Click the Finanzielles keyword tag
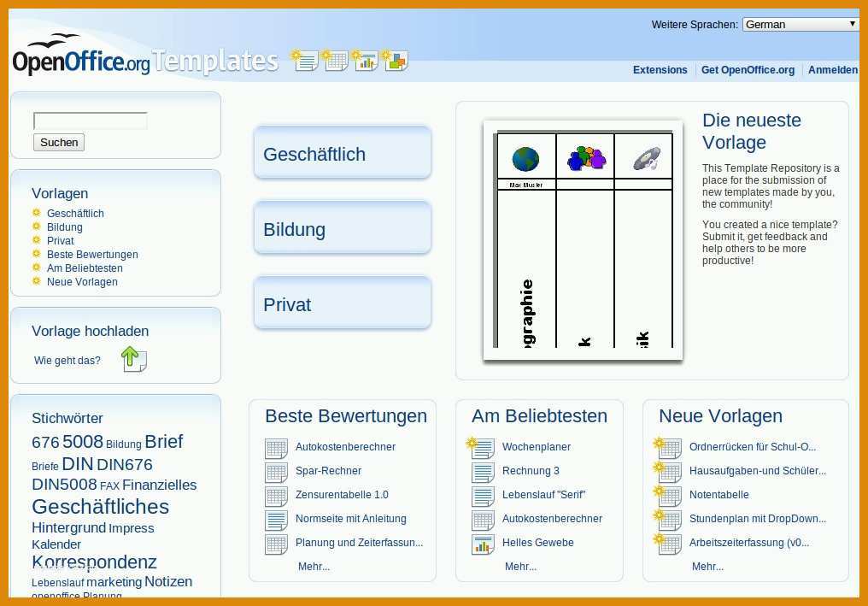Screen dimensions: 868x606 point(160,485)
